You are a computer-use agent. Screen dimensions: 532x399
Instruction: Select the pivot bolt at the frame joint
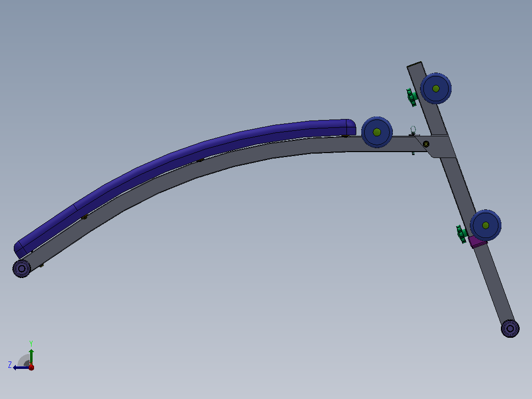coord(426,144)
